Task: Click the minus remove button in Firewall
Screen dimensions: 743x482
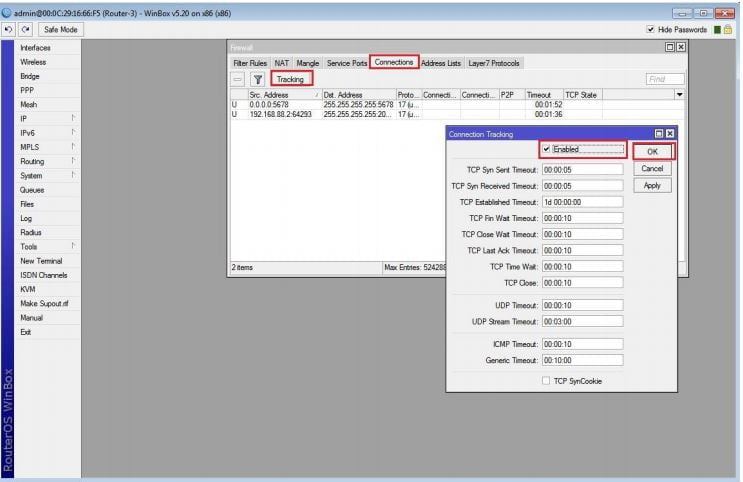Action: point(238,79)
